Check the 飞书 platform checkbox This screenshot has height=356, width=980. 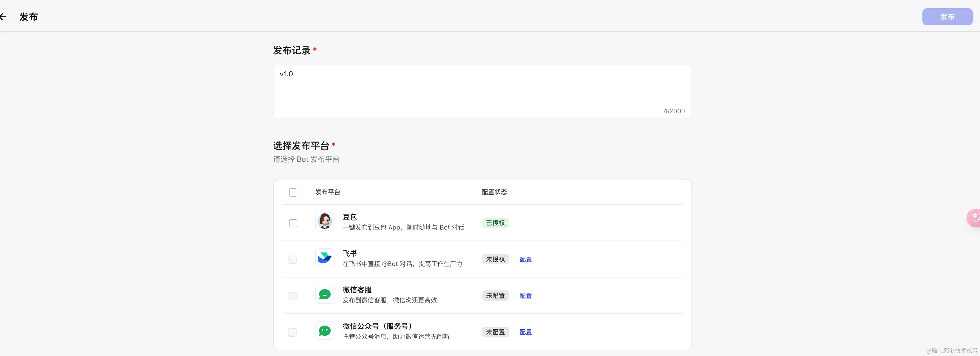click(x=292, y=260)
